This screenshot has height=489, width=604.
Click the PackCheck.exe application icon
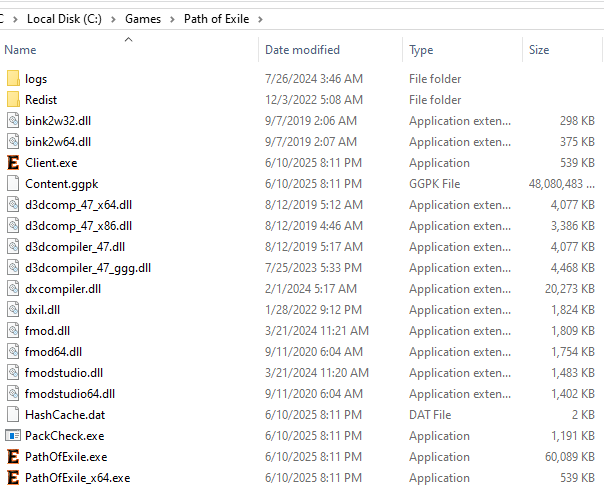point(13,436)
